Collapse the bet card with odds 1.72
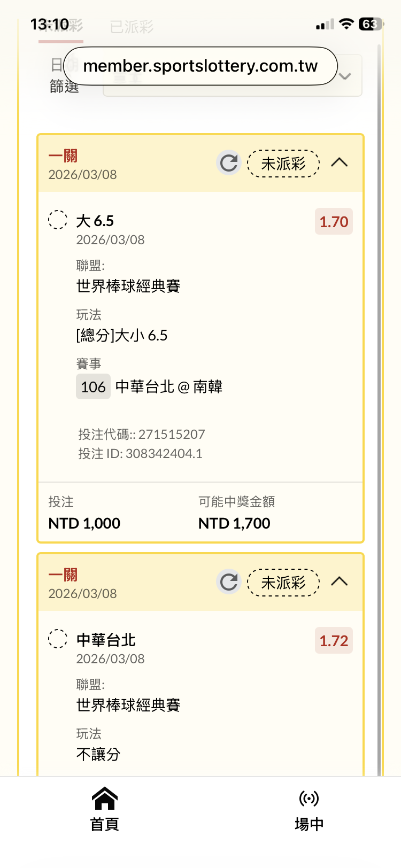The image size is (401, 868). [x=340, y=582]
